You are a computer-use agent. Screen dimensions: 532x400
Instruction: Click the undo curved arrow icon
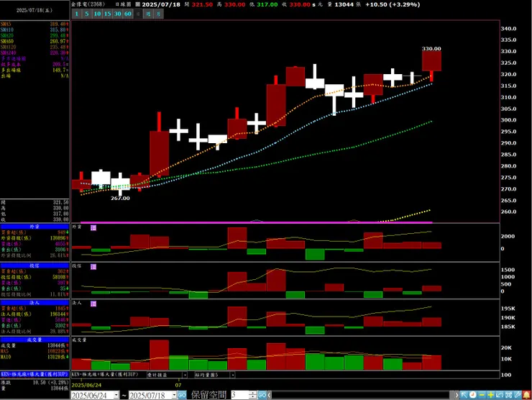[x=500, y=395]
